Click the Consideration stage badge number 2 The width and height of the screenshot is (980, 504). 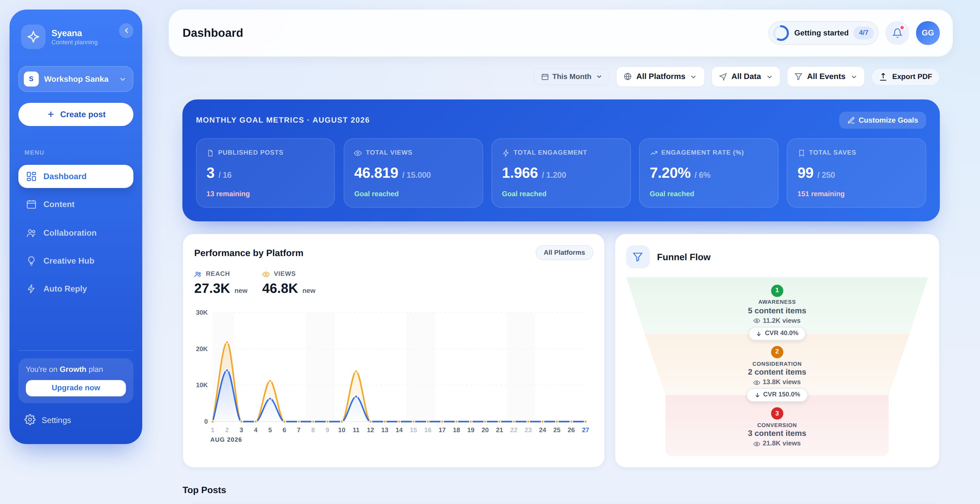pos(777,352)
